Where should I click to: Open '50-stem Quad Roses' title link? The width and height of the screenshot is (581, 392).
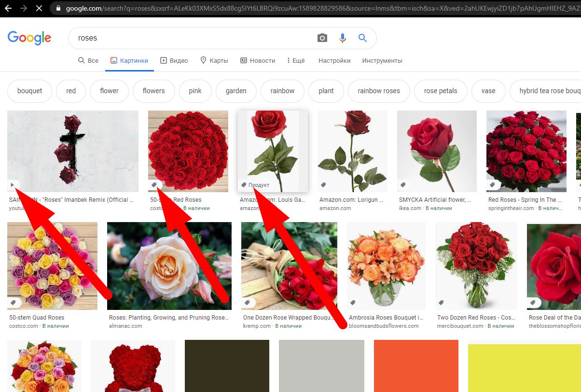[x=37, y=318]
